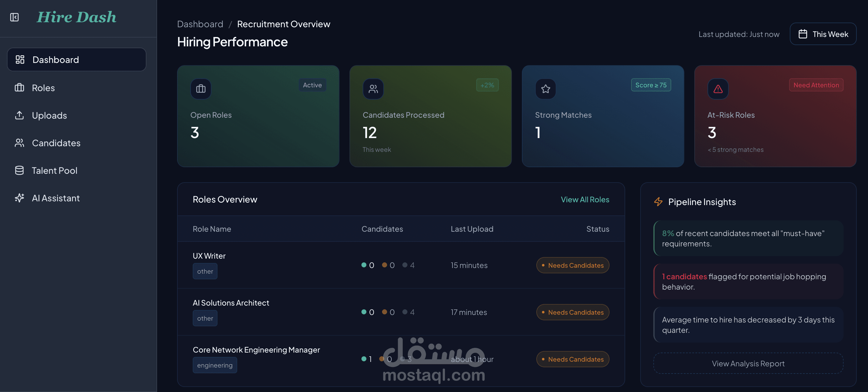Click green strong-match dot in UX Writer row
868x392 pixels.
(364, 265)
